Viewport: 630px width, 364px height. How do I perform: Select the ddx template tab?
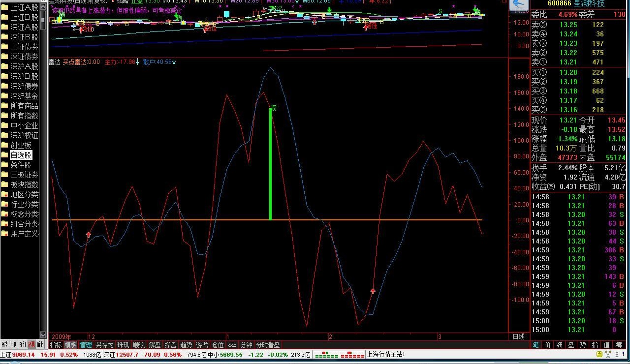point(232,345)
